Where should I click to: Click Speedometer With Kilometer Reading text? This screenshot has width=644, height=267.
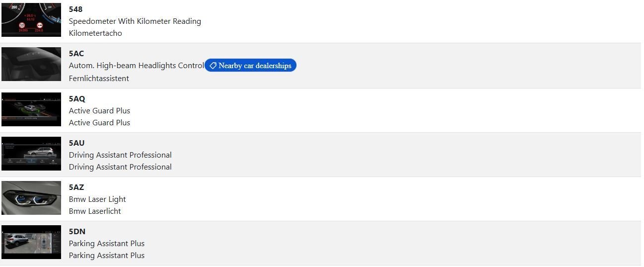[135, 21]
